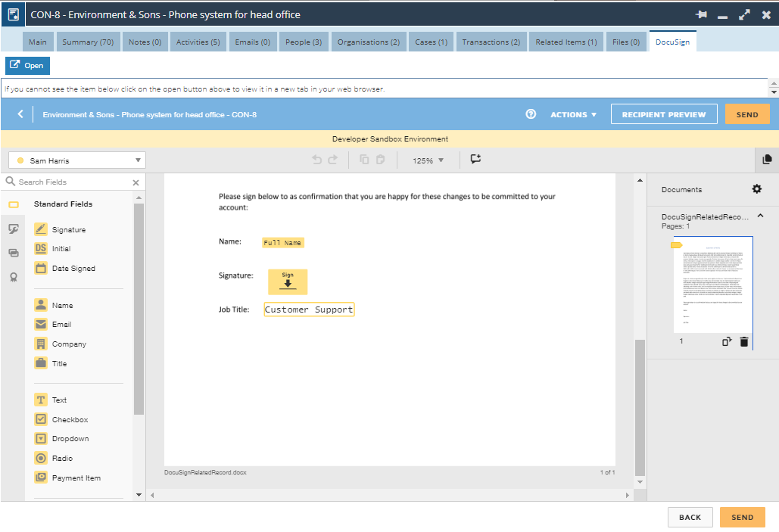This screenshot has height=532, width=779.
Task: Open the documents panel icon
Action: pos(767,160)
